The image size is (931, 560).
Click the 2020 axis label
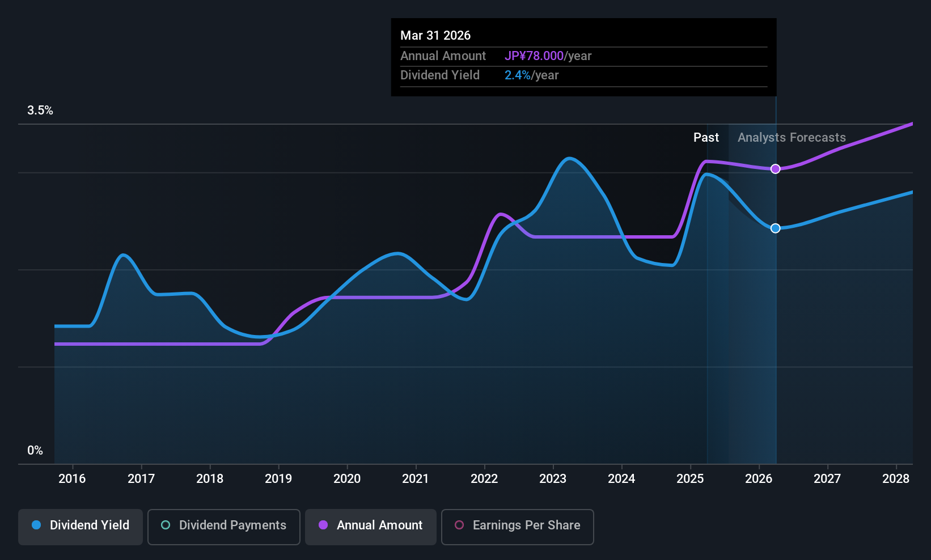tap(347, 479)
